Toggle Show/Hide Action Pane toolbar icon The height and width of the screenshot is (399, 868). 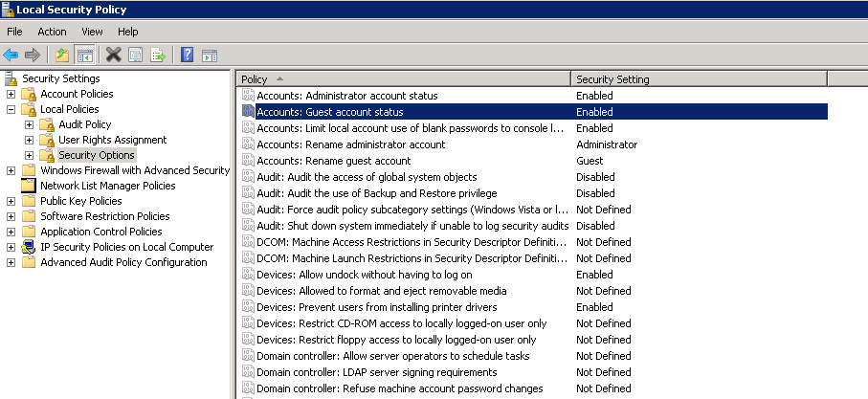pos(210,55)
